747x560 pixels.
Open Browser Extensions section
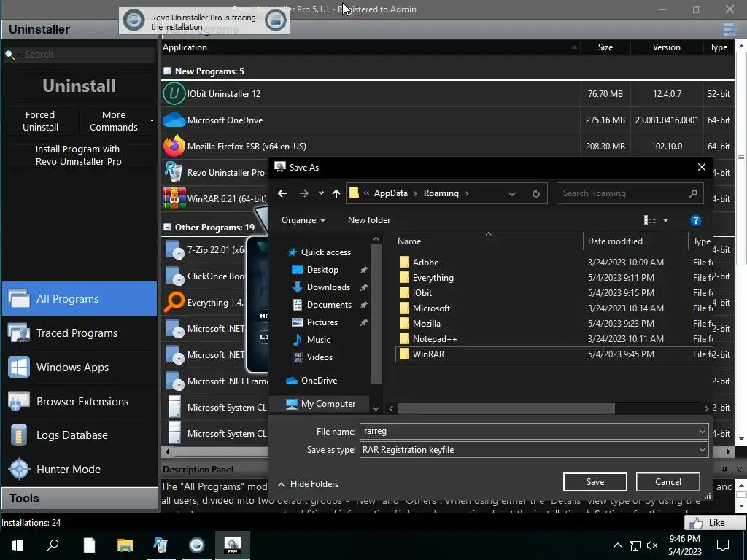tap(80, 402)
